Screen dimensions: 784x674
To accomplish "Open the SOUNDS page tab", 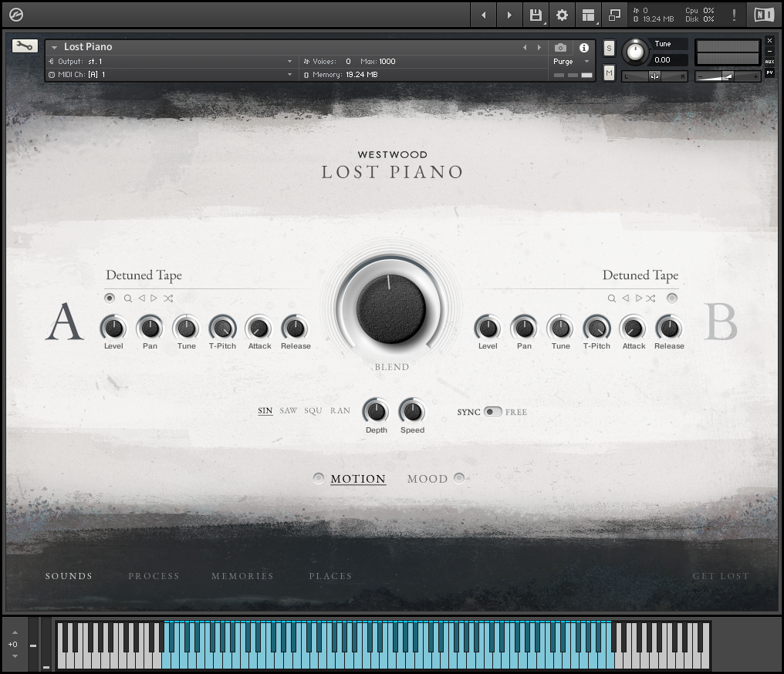I will pos(69,576).
